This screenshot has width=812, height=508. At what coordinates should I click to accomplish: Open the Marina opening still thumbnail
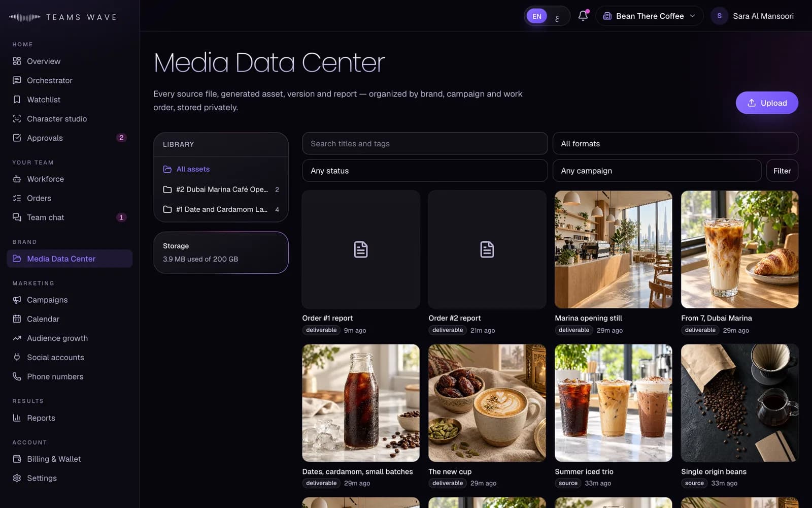[613, 249]
